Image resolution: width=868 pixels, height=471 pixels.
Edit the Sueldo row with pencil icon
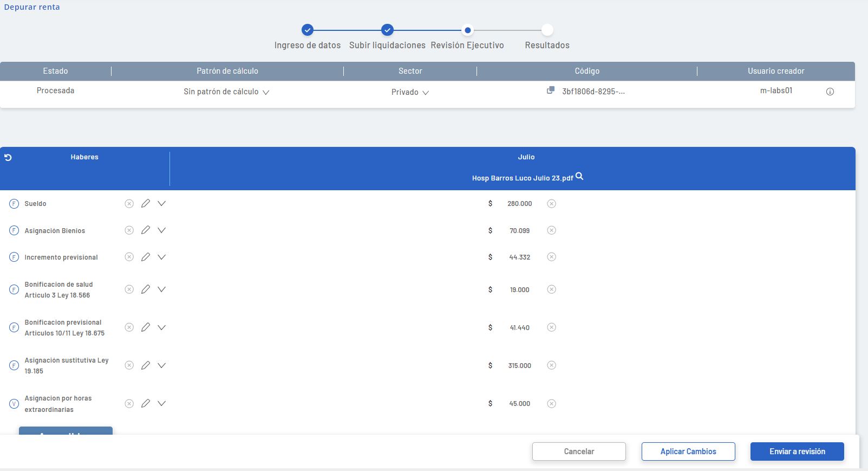coord(145,203)
